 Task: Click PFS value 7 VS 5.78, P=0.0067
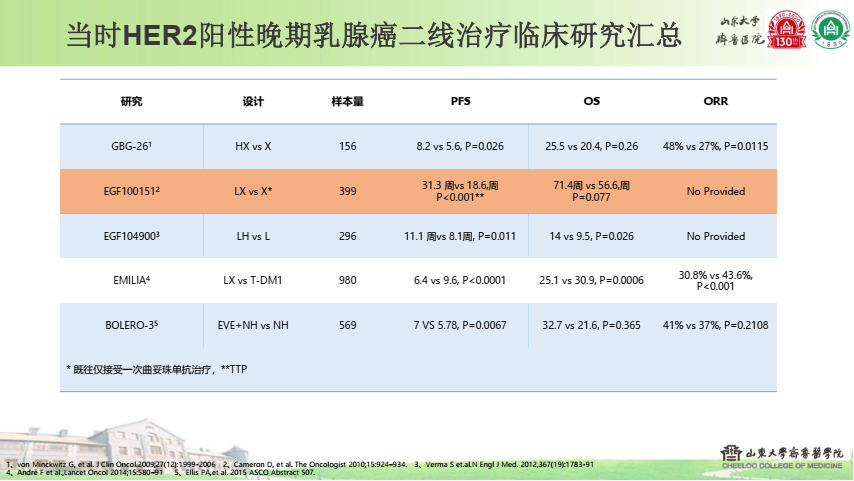[460, 325]
